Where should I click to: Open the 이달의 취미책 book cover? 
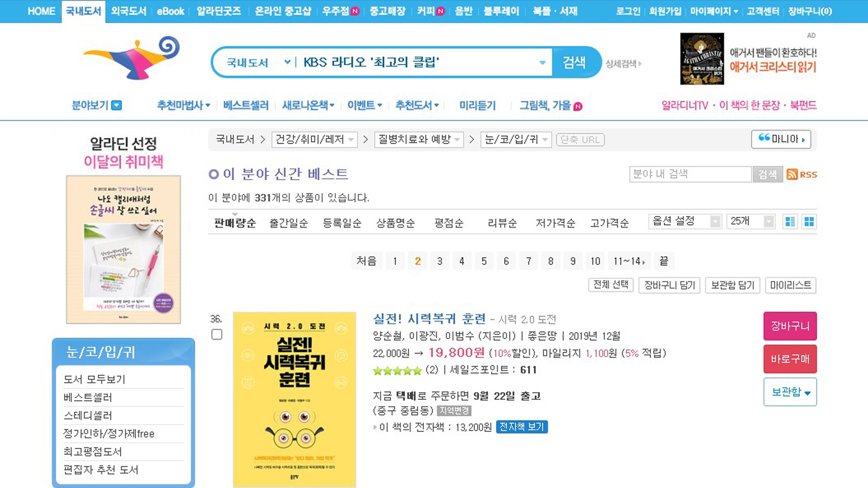click(123, 249)
